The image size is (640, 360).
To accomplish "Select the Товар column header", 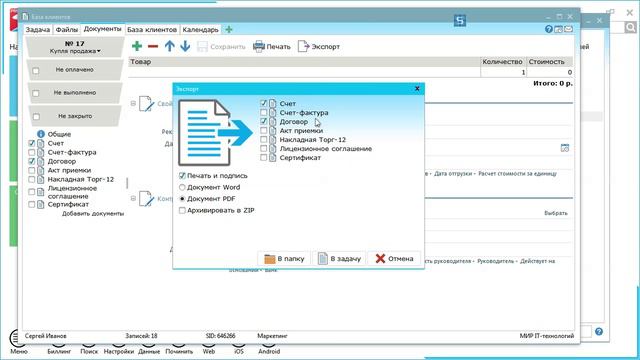I will pos(304,62).
